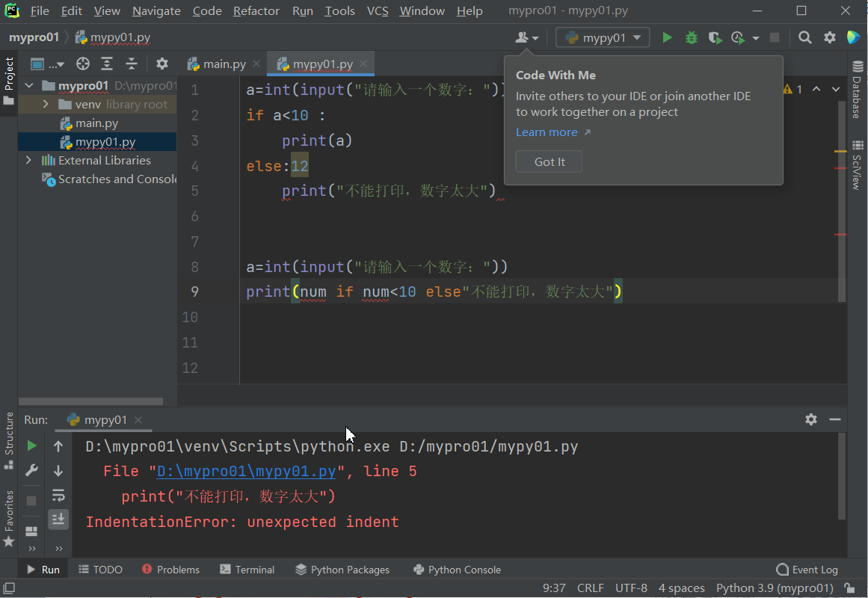Click the Project panel horizontal scrollbar
868x598 pixels.
coord(90,401)
